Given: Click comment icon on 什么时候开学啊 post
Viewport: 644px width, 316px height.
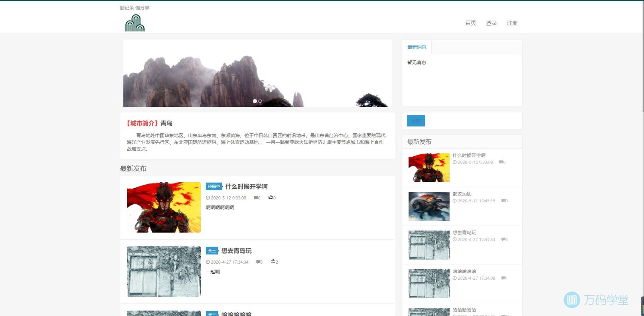Looking at the screenshot, I should pos(256,198).
